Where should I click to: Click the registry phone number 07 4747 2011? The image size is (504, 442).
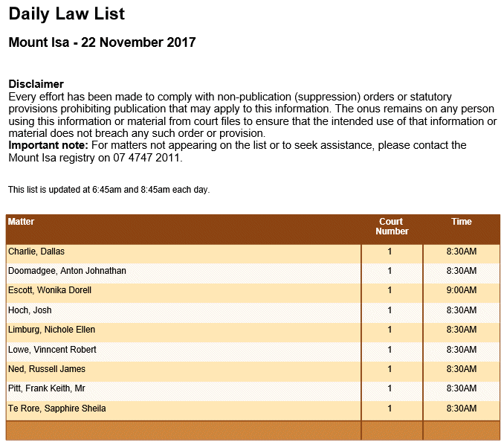[x=146, y=158]
